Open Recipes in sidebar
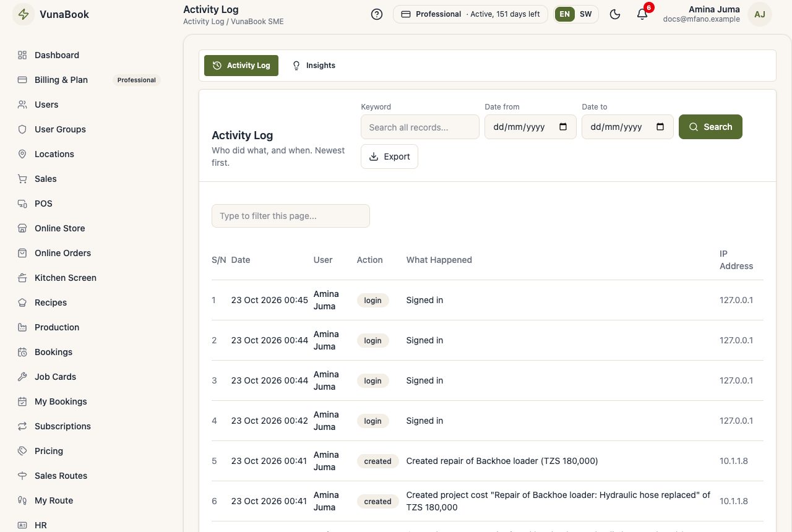 92,302
